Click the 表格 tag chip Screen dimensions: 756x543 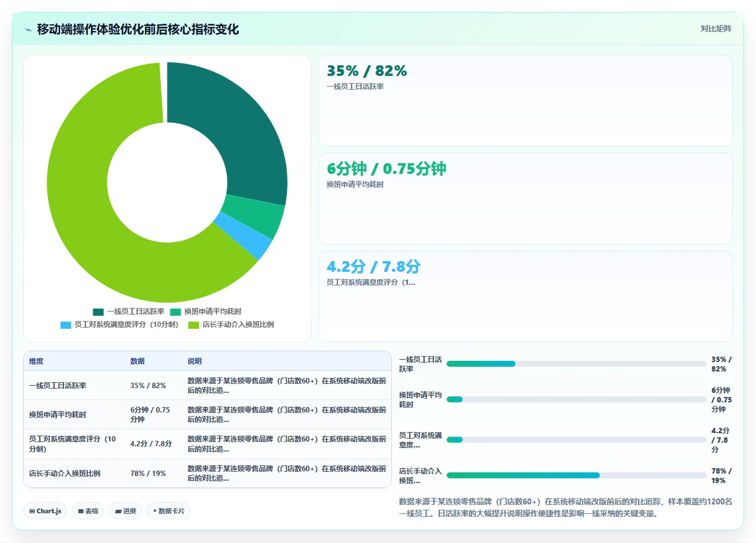(88, 511)
